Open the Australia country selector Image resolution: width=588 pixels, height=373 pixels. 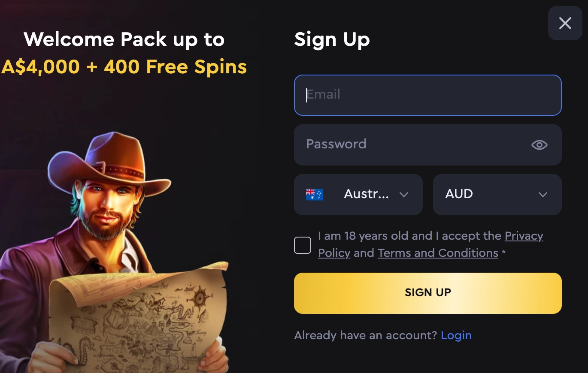tap(358, 195)
